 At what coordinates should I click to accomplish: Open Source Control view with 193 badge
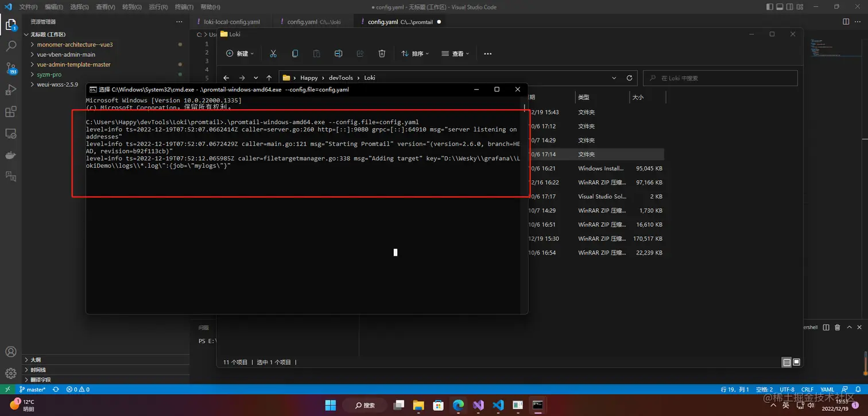pyautogui.click(x=11, y=68)
